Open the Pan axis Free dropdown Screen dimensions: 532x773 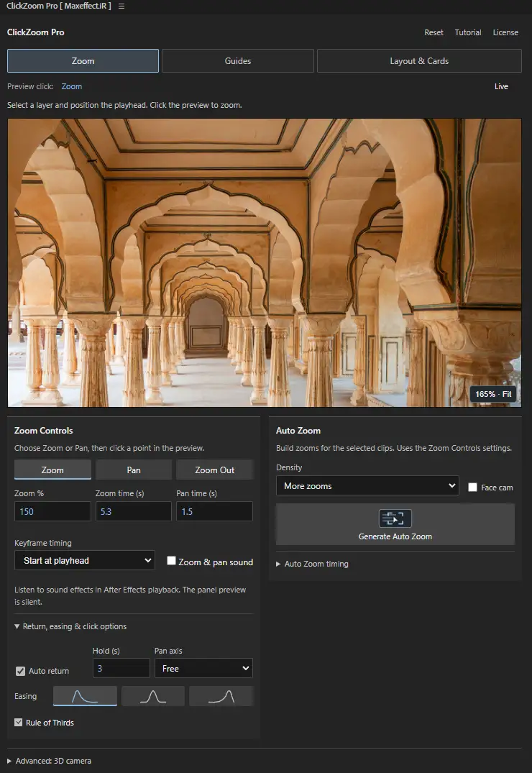[203, 669]
